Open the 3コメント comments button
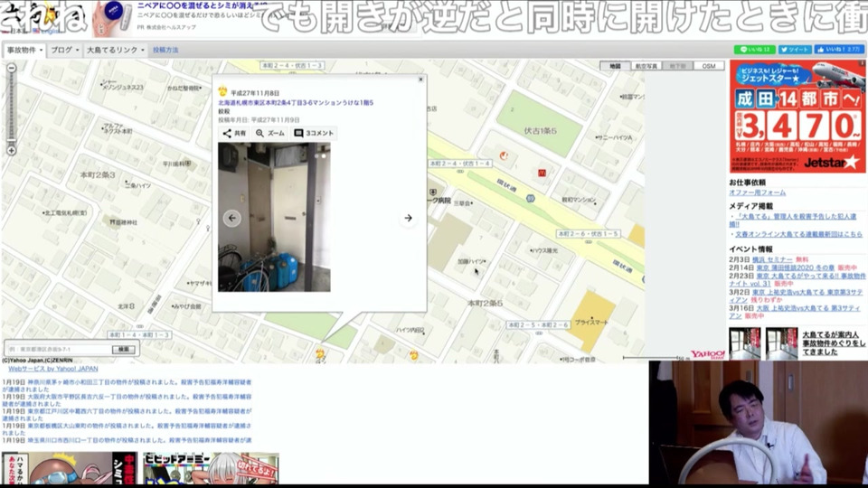This screenshot has width=868, height=488. [314, 134]
